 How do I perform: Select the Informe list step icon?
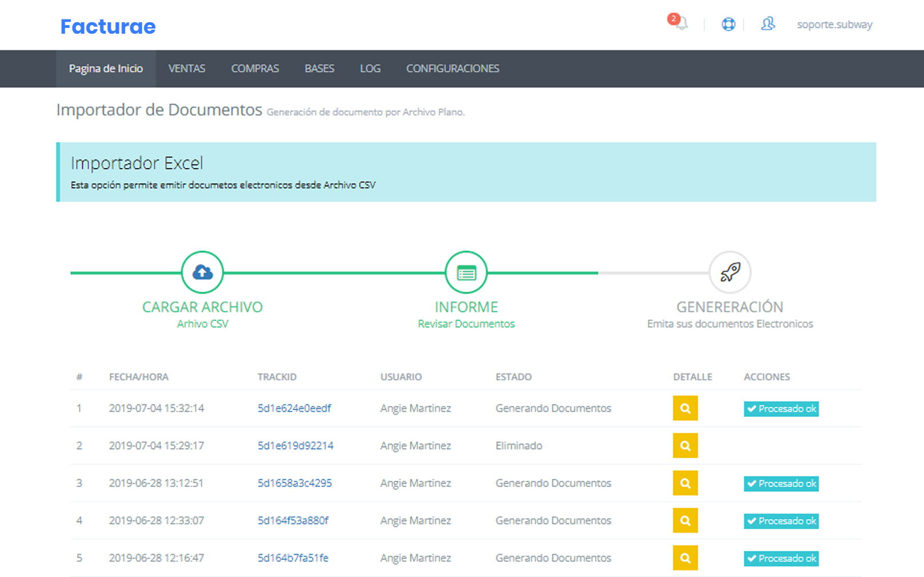(x=466, y=273)
